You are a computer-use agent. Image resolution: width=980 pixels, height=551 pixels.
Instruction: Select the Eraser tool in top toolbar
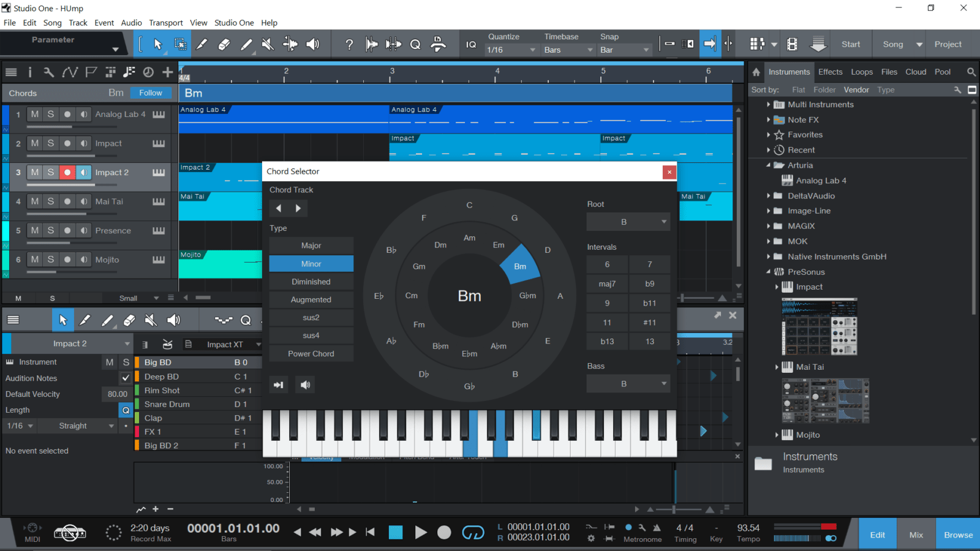(x=224, y=44)
